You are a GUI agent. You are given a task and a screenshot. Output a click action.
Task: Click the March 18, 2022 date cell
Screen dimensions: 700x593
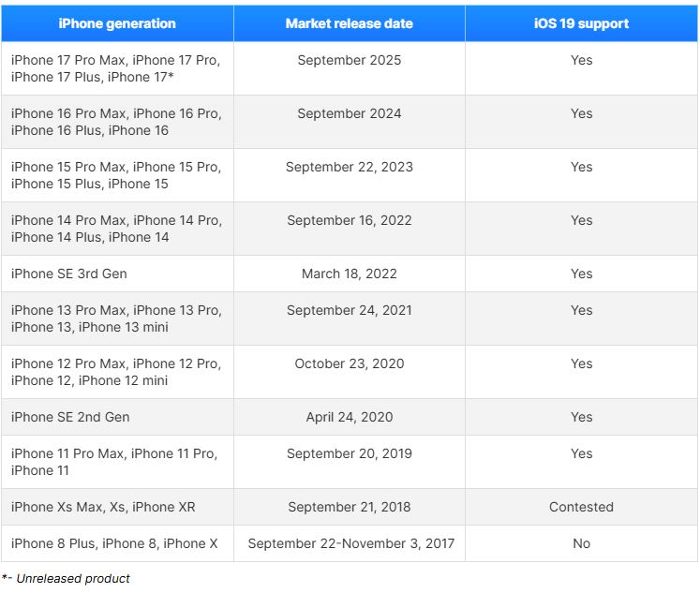tap(350, 274)
